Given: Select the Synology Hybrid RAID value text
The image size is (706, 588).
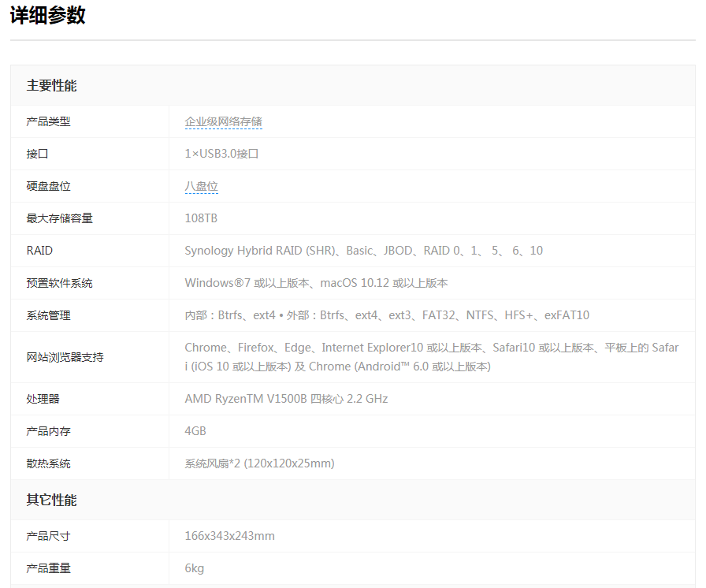Looking at the screenshot, I should click(x=364, y=251).
